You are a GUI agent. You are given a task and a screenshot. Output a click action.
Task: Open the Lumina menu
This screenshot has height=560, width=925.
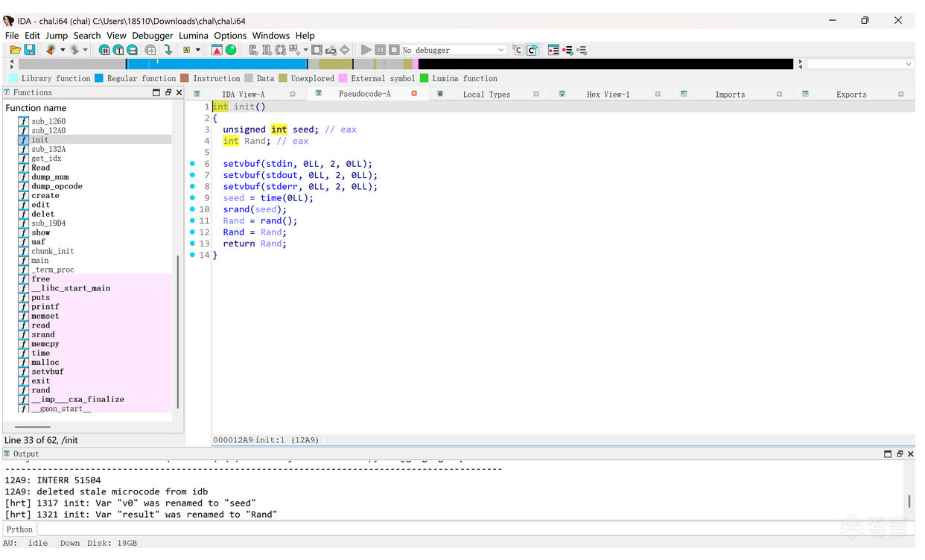click(194, 35)
